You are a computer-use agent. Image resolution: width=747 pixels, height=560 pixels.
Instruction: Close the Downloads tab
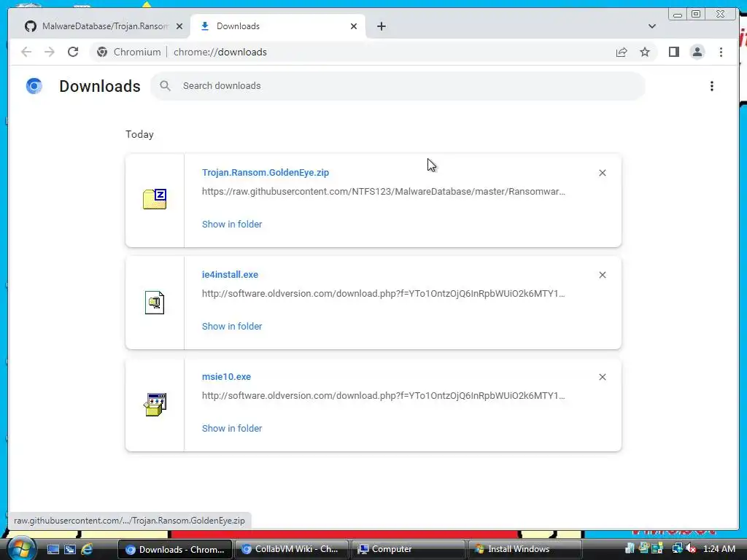(x=354, y=26)
